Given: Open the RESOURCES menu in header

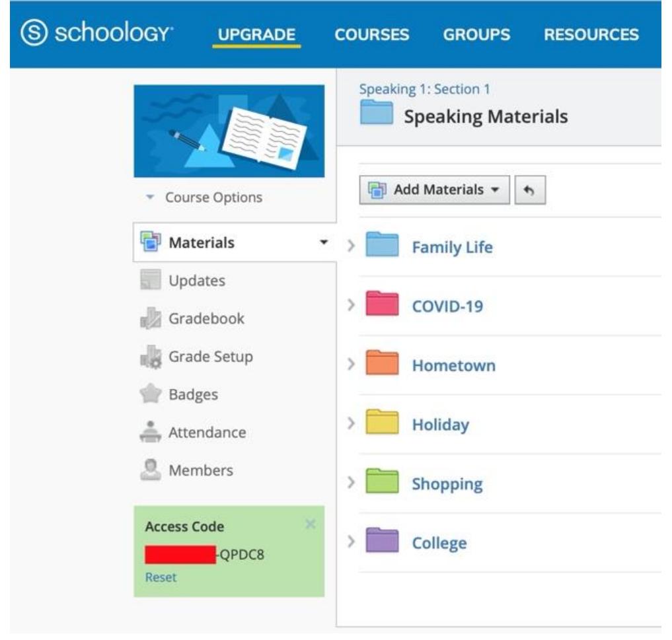Looking at the screenshot, I should pyautogui.click(x=591, y=34).
